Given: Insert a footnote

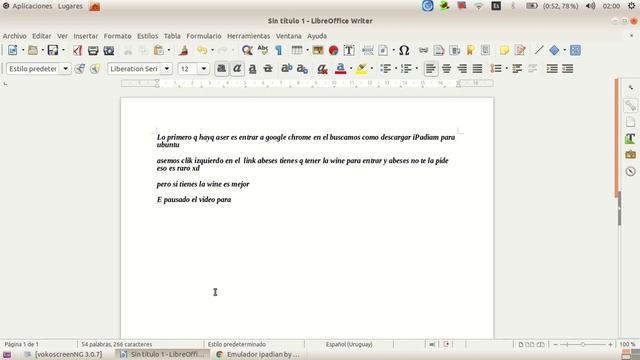Looking at the screenshot, I should coord(439,50).
